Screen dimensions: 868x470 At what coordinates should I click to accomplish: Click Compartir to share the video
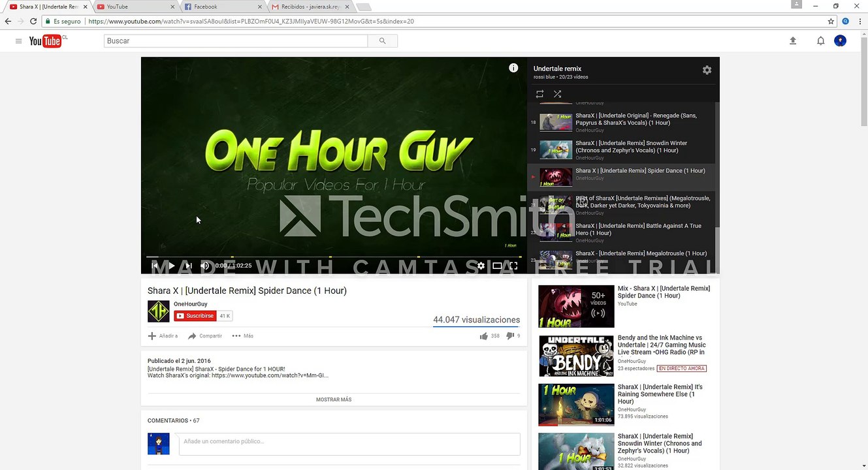coord(205,336)
